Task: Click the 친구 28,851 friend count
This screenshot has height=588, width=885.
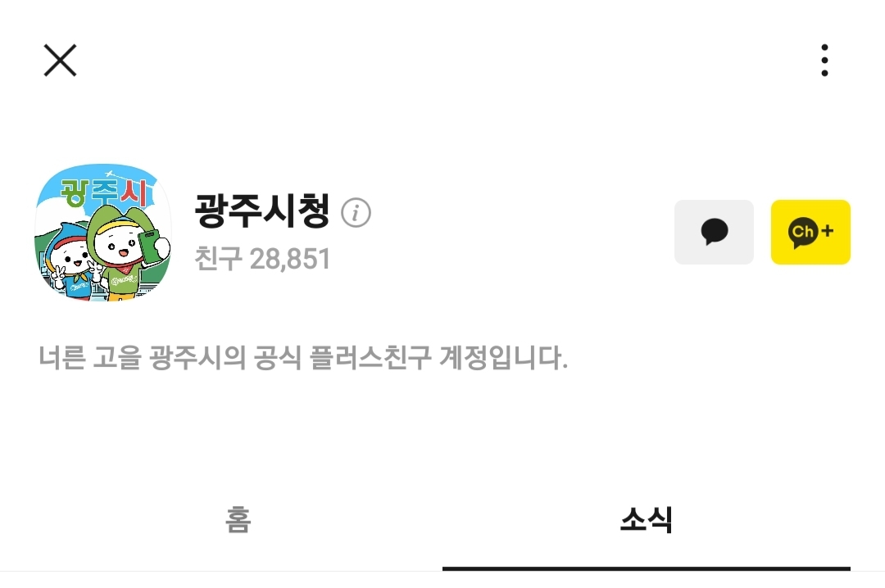Action: pyautogui.click(x=262, y=259)
